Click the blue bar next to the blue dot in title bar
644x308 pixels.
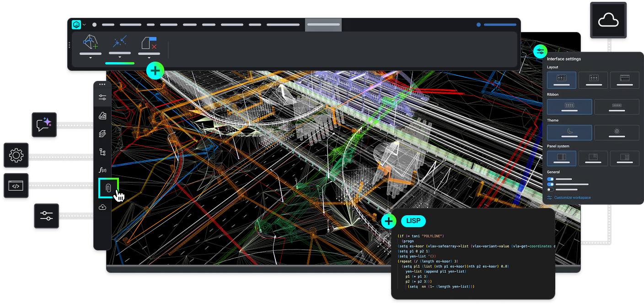click(500, 25)
